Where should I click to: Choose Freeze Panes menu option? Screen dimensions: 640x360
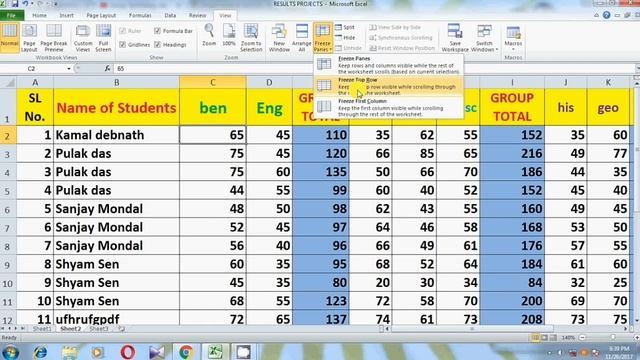[x=389, y=65]
